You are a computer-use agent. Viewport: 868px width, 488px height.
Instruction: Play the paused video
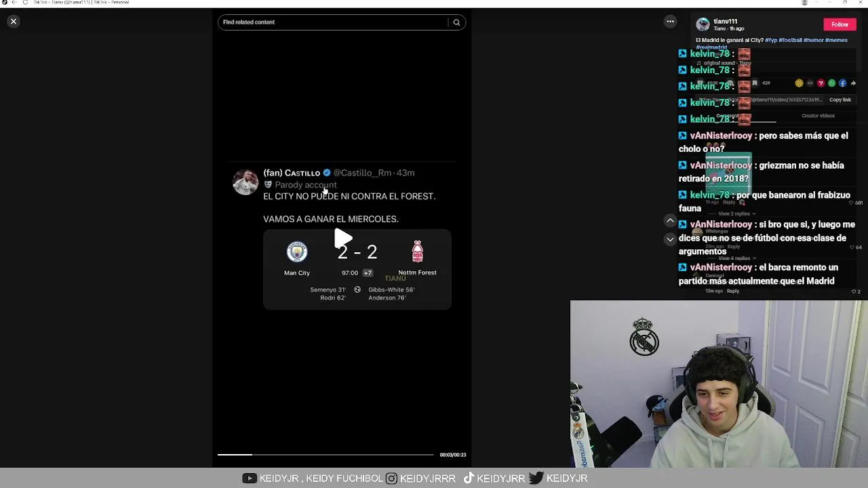(342, 238)
